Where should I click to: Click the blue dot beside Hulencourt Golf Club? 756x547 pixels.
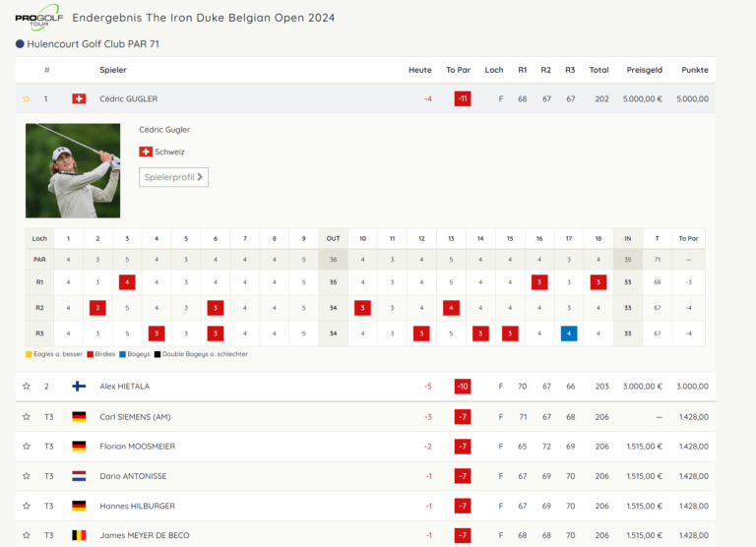coord(20,44)
